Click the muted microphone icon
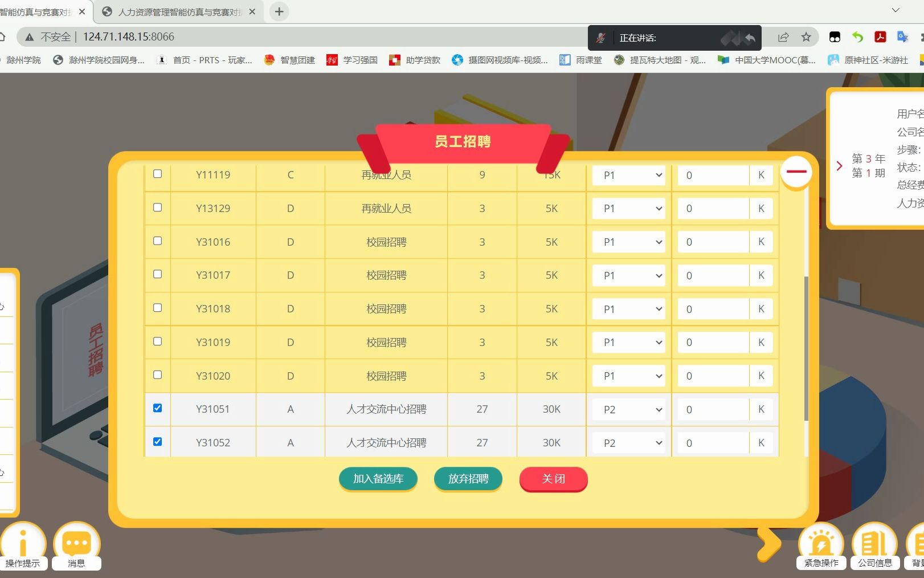This screenshot has width=924, height=578. coord(600,38)
